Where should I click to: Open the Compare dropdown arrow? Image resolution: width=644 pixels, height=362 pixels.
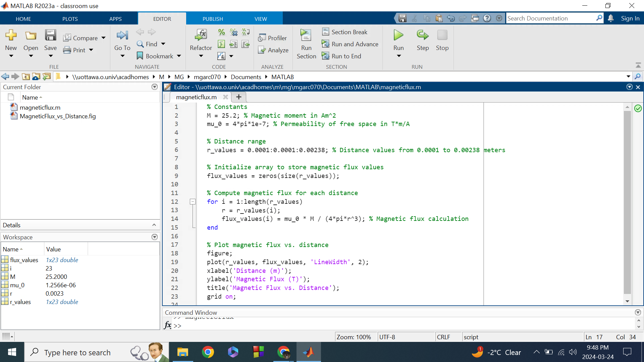(x=103, y=38)
